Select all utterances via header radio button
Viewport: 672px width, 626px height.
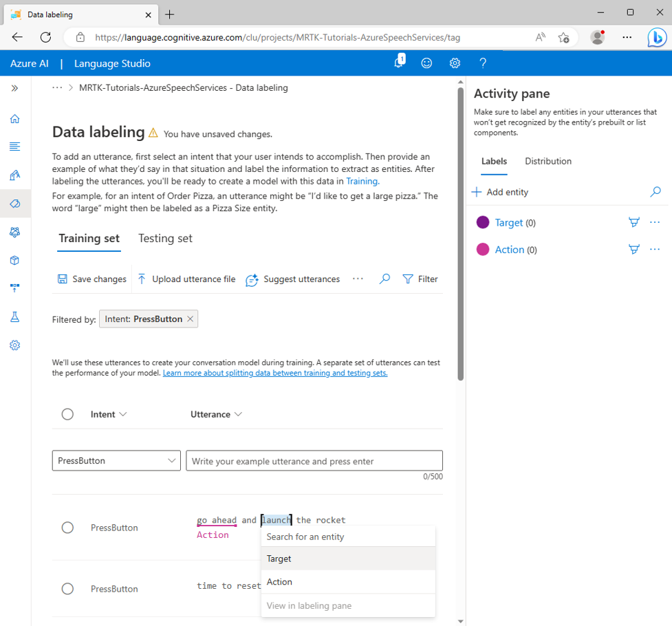(x=67, y=414)
